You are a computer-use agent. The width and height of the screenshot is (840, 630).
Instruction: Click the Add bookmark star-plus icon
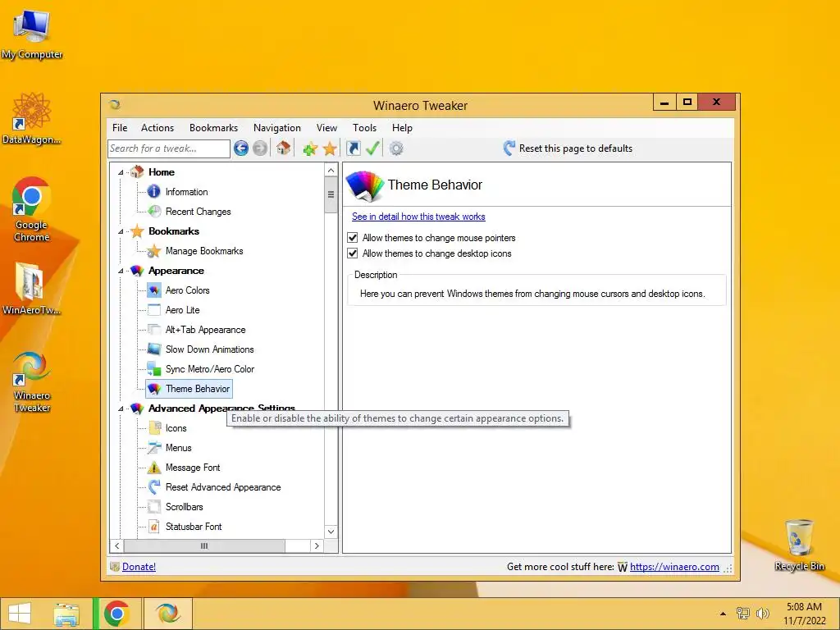coord(310,148)
